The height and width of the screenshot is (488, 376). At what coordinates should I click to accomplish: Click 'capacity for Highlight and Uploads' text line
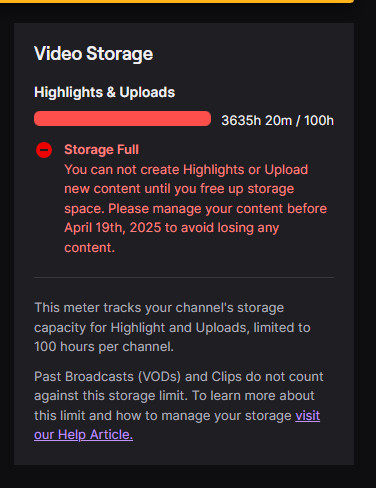pyautogui.click(x=172, y=328)
